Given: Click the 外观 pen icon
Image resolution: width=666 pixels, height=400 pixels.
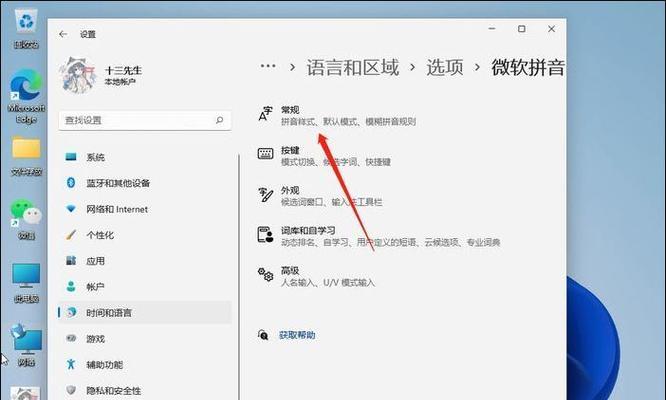Looking at the screenshot, I should click(265, 195).
